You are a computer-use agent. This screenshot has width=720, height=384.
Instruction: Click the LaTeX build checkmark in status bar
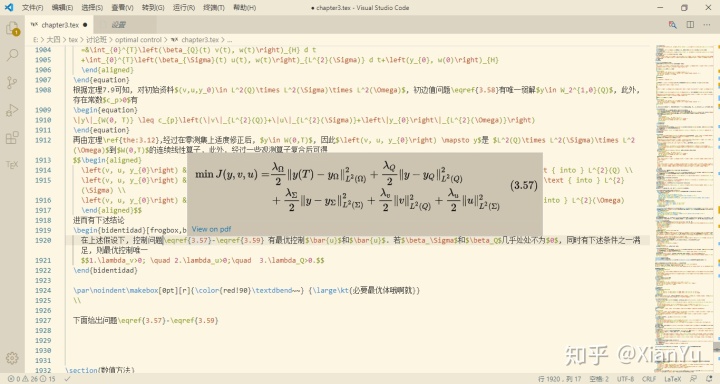pyautogui.click(x=68, y=379)
